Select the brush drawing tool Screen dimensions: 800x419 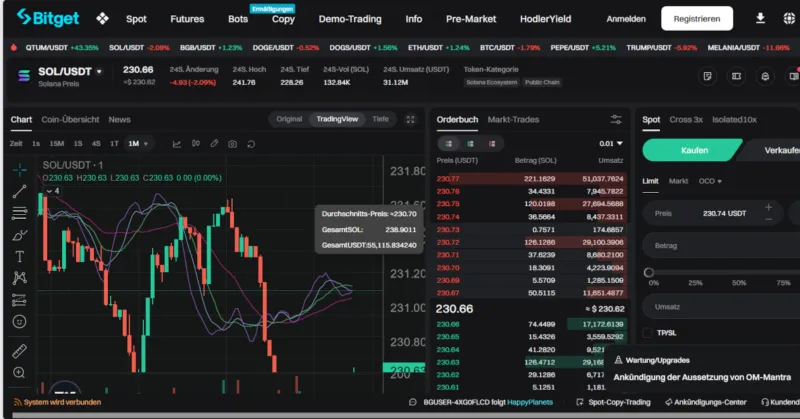pyautogui.click(x=19, y=235)
